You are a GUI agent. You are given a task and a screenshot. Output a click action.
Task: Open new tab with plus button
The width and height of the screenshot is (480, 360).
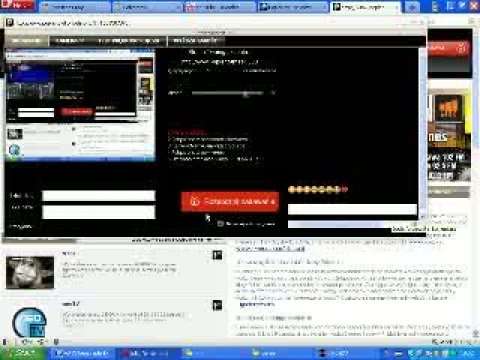click(x=412, y=7)
